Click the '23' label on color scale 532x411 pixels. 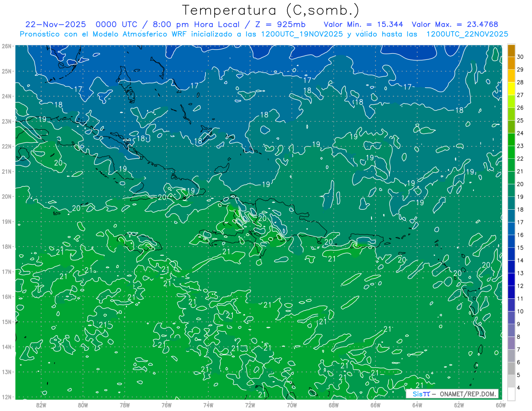[520, 146]
